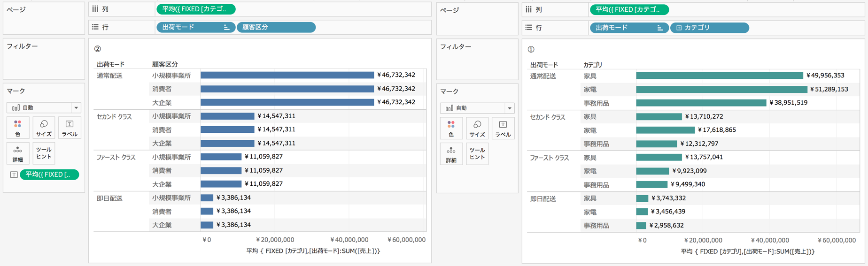Image resolution: width=868 pixels, height=266 pixels.
Task: Open the ラベル label button in sheet ② marks card
Action: point(70,128)
